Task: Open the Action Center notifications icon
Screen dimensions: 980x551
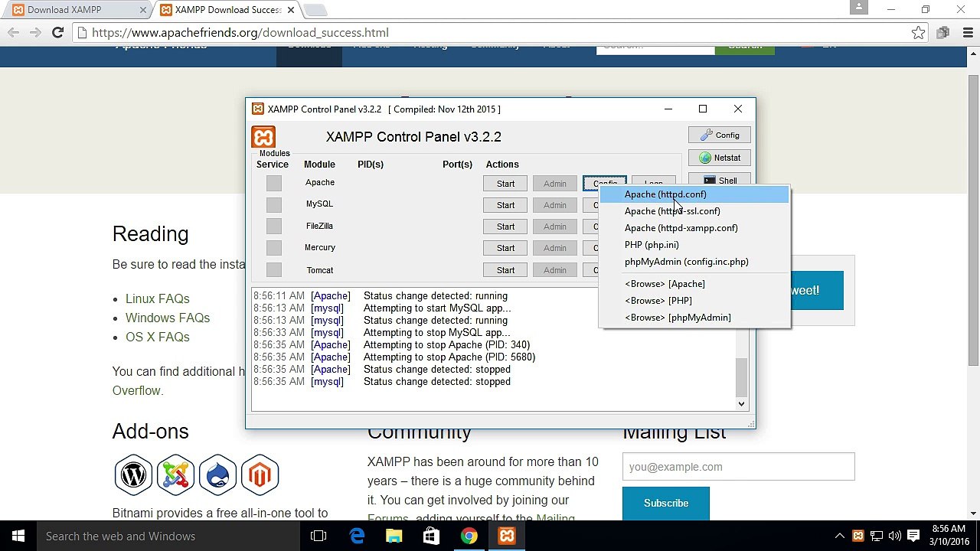Action: (914, 536)
